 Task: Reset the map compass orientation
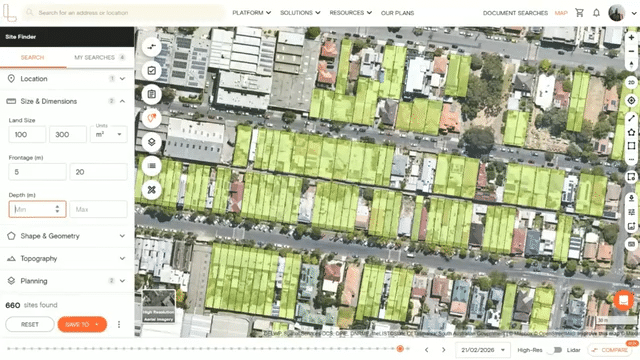[631, 65]
